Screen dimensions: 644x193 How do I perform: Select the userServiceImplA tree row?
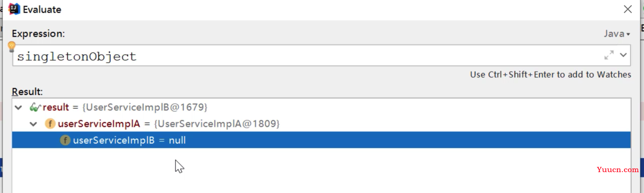321,124
